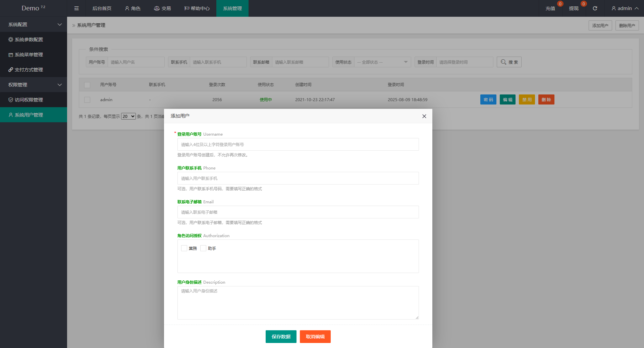Open 支付方式管理 link icon item
644x348 pixels.
tap(29, 70)
